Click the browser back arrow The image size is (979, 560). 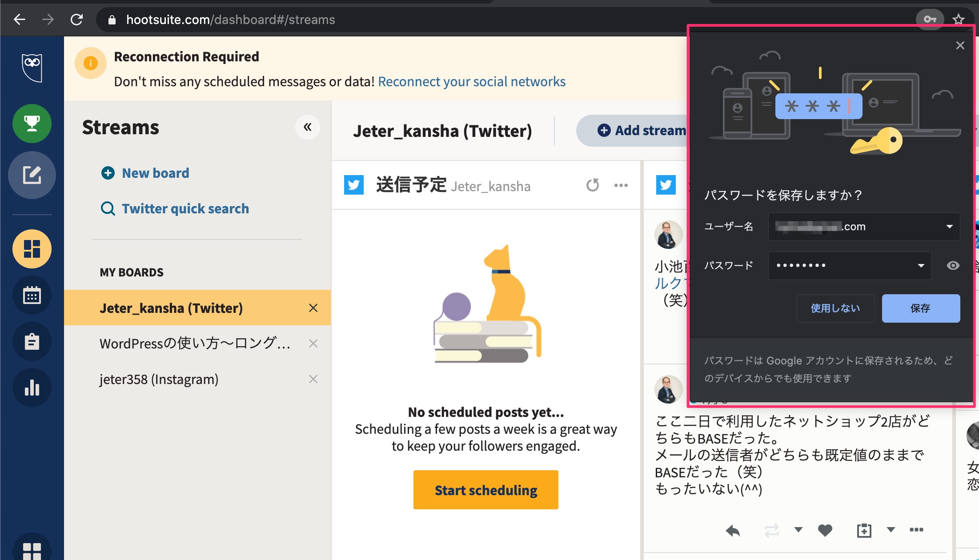pos(20,20)
